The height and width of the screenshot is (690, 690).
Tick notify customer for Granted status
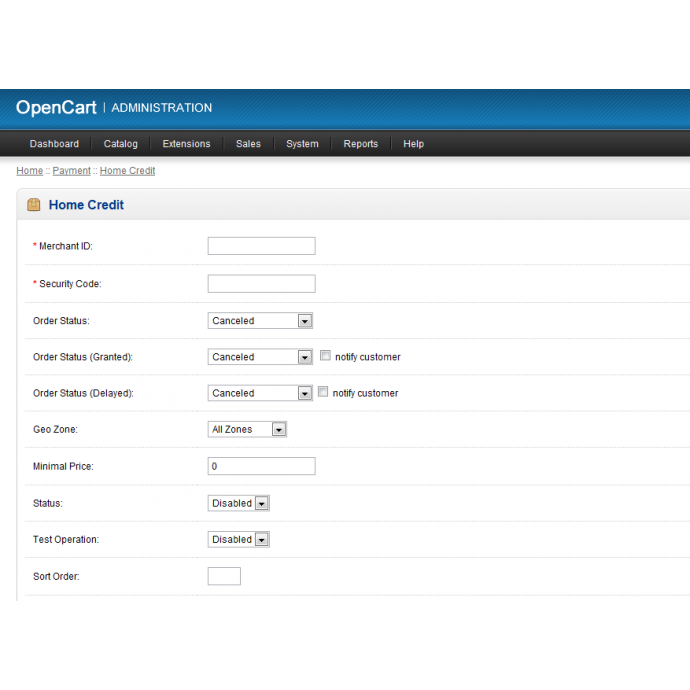325,356
